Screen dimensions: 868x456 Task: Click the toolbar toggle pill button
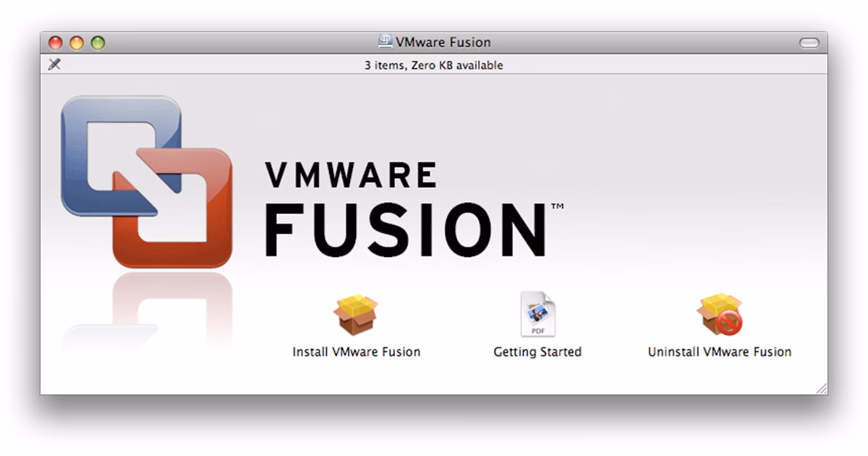[809, 43]
